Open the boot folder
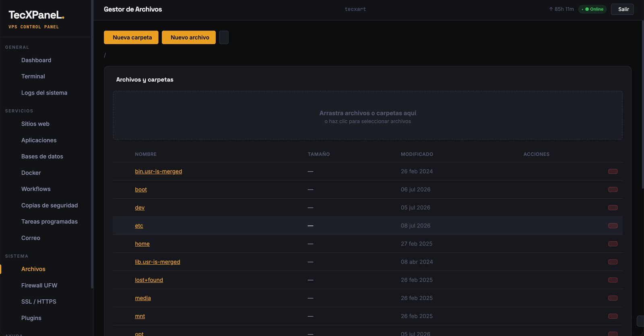The height and width of the screenshot is (336, 644). [x=141, y=190]
